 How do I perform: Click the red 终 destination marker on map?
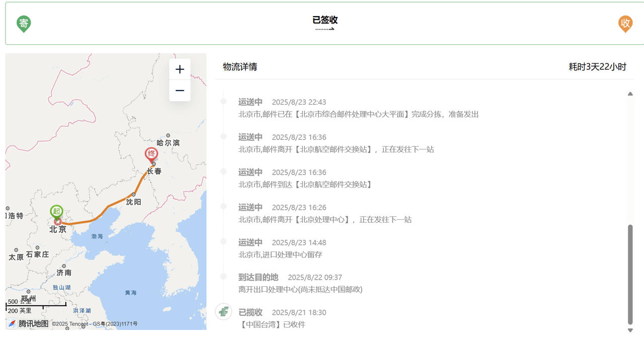pos(151,154)
